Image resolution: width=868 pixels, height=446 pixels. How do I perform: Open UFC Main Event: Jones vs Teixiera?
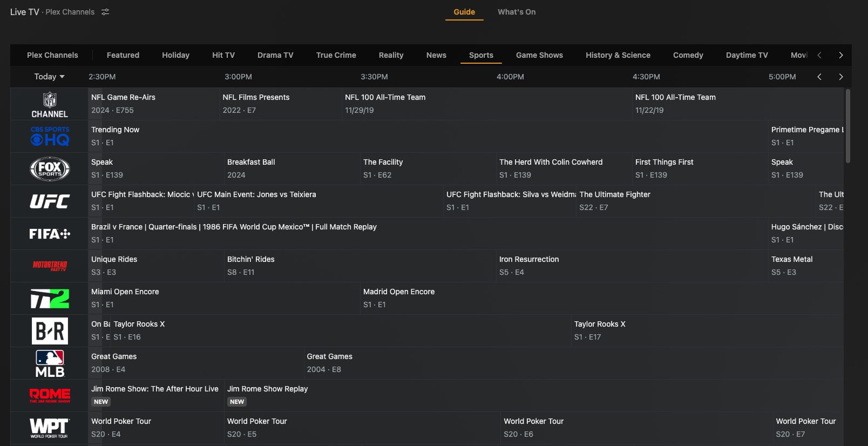pyautogui.click(x=318, y=201)
